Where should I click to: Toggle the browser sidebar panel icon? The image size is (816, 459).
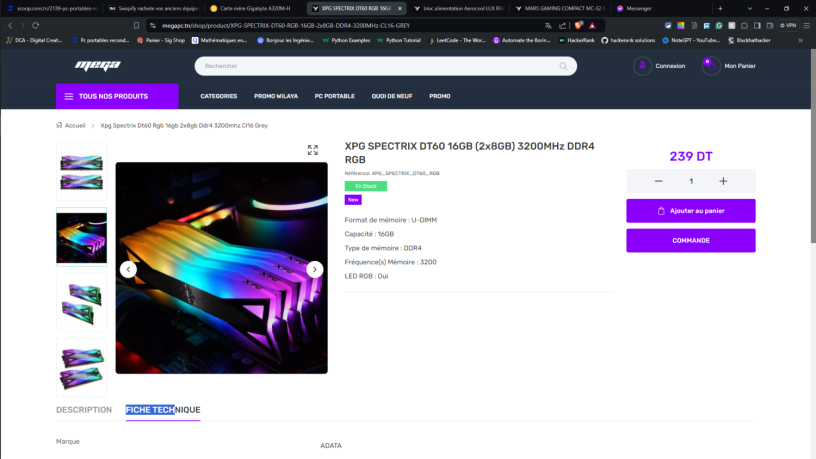[x=757, y=26]
